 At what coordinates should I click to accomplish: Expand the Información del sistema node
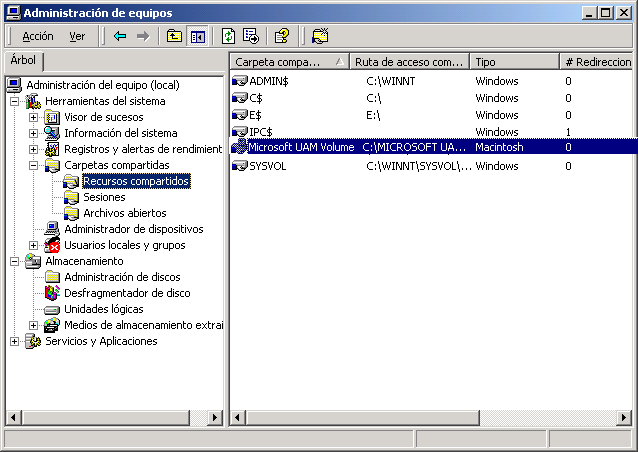[33, 133]
